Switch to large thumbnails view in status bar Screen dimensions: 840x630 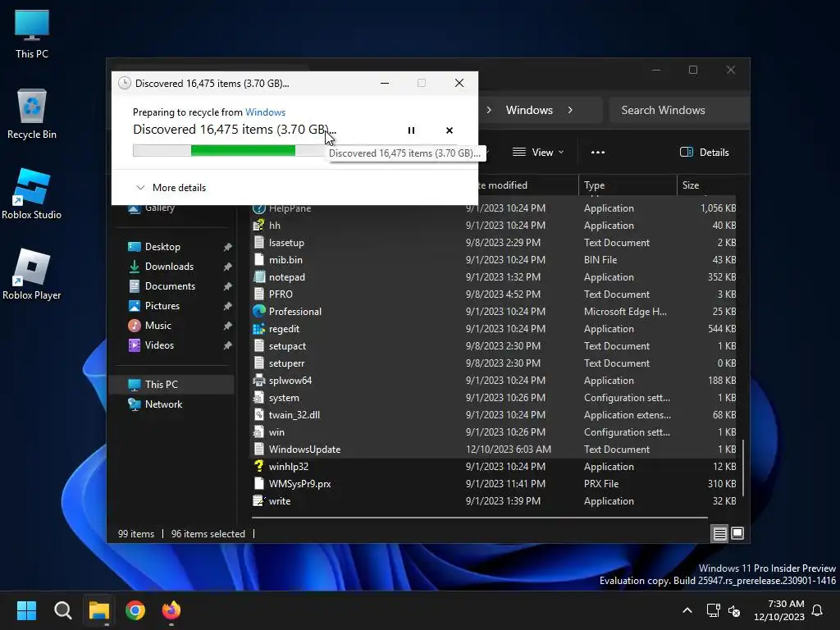pos(737,533)
